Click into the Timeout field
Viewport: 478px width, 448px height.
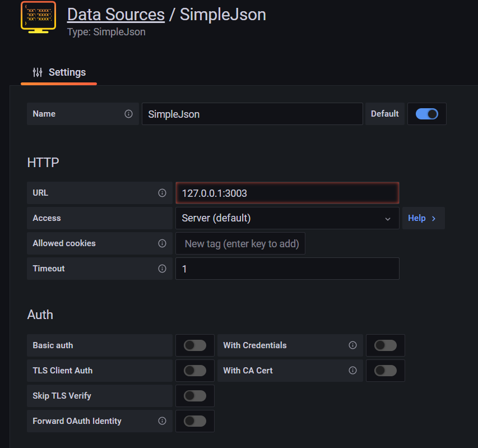[x=287, y=269]
